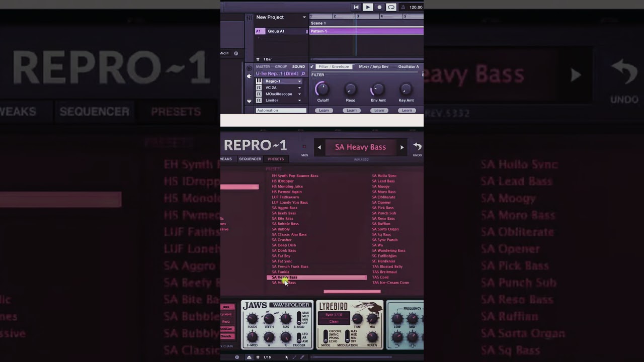Image resolution: width=644 pixels, height=362 pixels.
Task: Click Learn button under Cutoff
Action: pyautogui.click(x=324, y=110)
